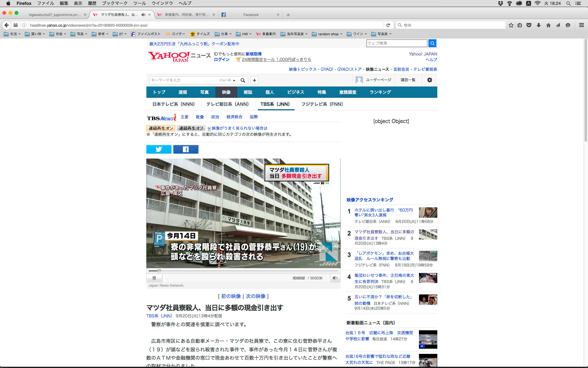Click the plus button beside news search

[254, 80]
